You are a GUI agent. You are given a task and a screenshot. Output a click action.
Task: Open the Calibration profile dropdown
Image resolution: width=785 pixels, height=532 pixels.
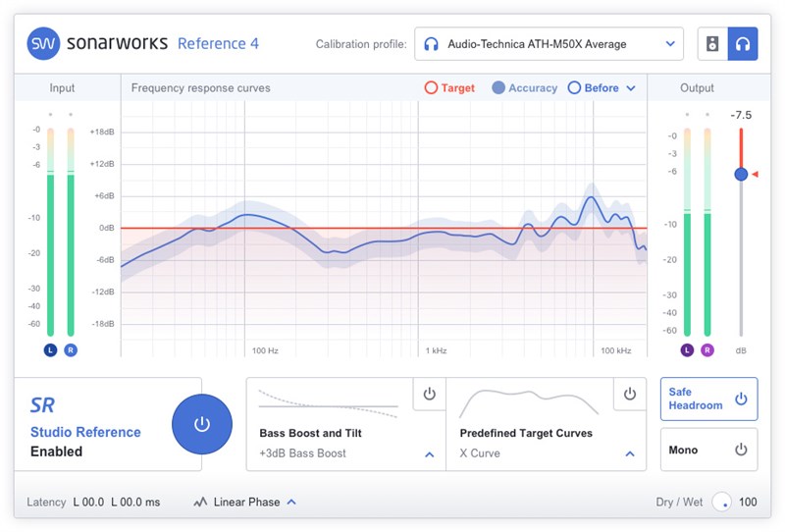(670, 44)
